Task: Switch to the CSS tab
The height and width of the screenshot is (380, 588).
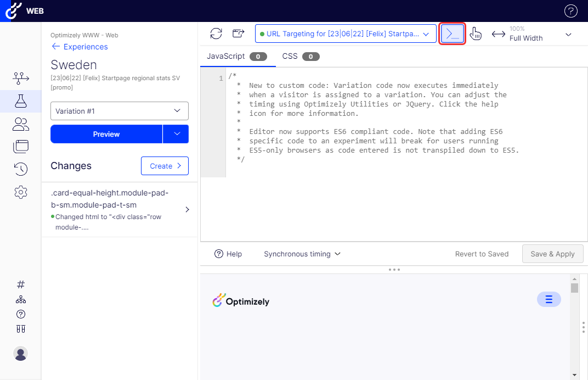Action: 300,56
